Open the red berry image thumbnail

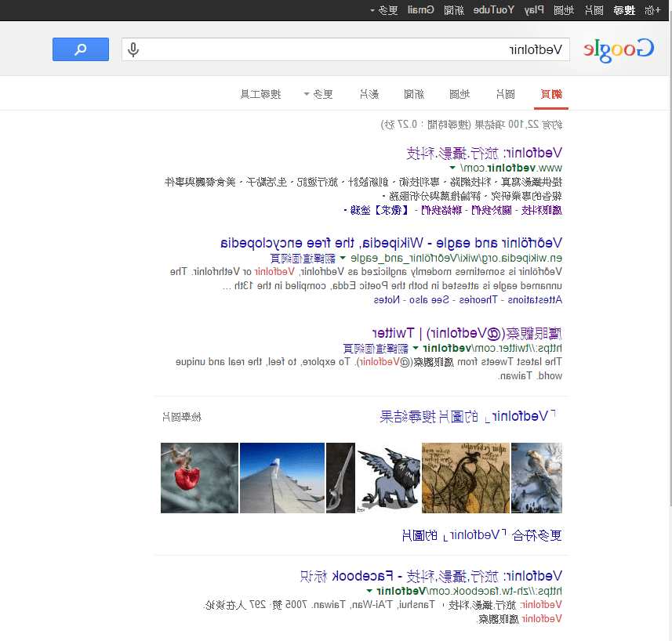click(x=199, y=478)
